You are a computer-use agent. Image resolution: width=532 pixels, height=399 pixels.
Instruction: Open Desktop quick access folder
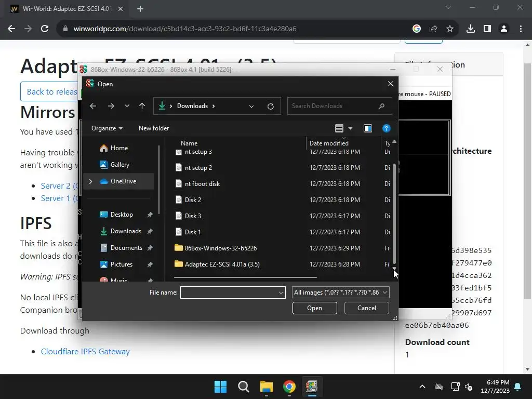(119, 215)
